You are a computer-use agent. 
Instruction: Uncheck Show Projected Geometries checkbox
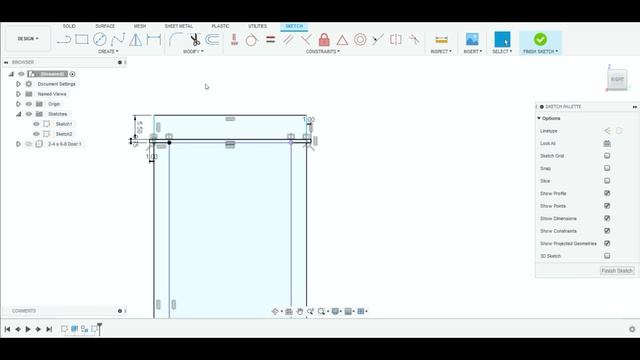pyautogui.click(x=607, y=243)
